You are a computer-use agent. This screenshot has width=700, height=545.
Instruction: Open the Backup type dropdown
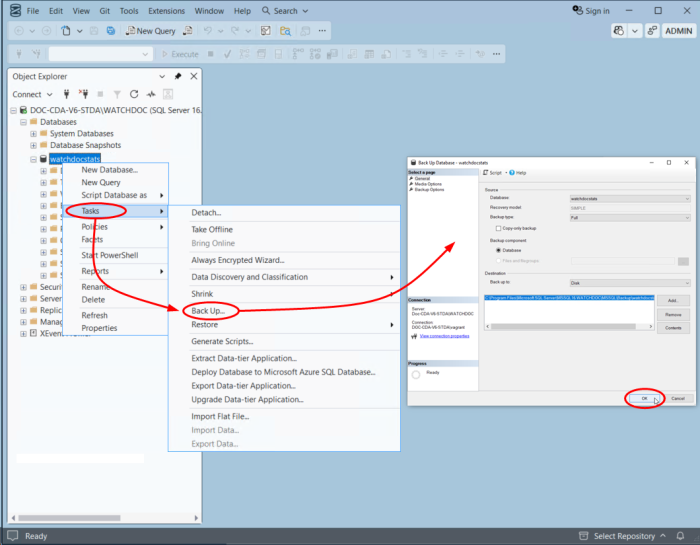coord(629,217)
